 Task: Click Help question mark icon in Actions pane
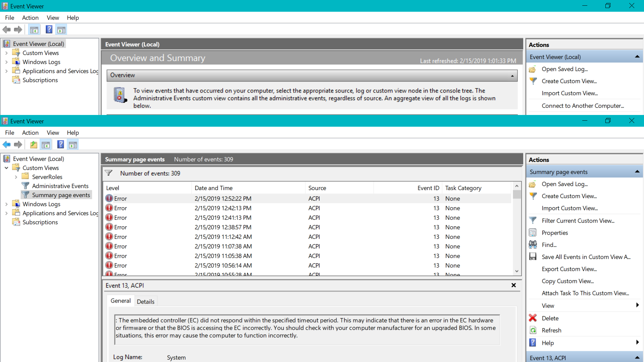click(533, 343)
